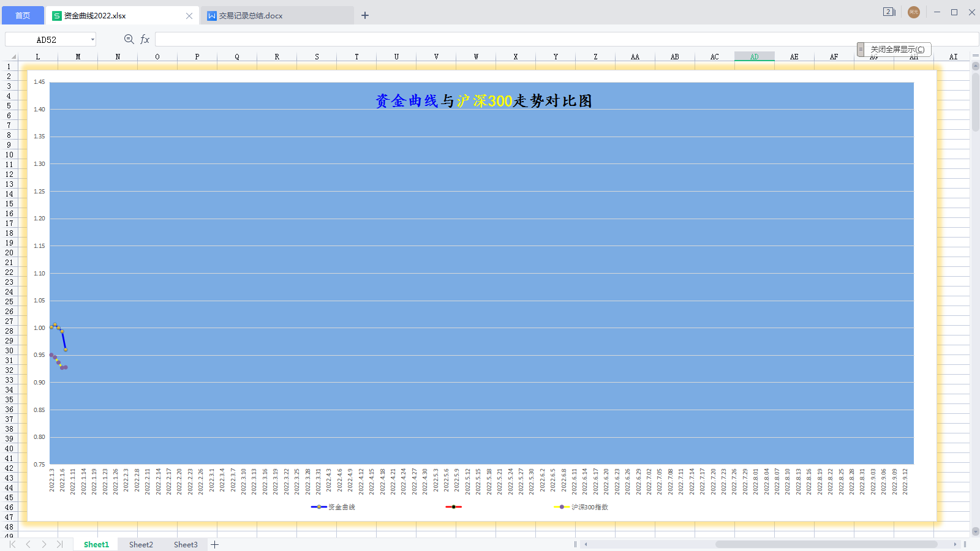Click the window management "2" icon
The height and width of the screenshot is (551, 980).
point(888,12)
